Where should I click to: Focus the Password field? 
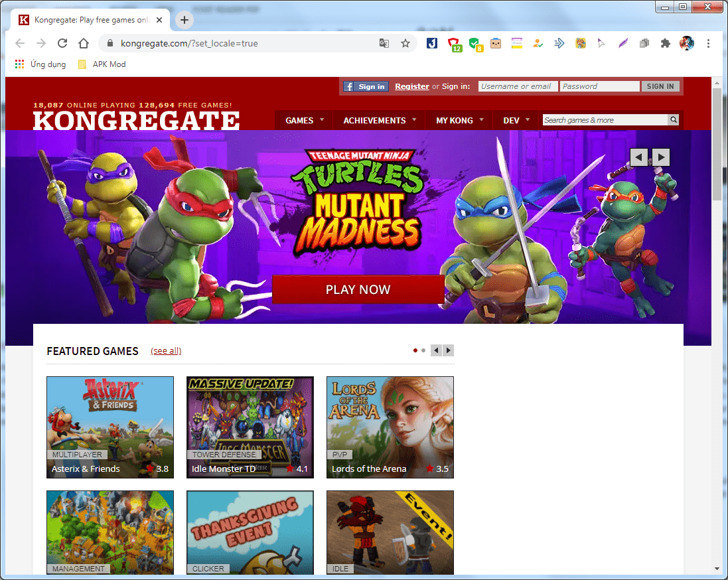(x=599, y=86)
